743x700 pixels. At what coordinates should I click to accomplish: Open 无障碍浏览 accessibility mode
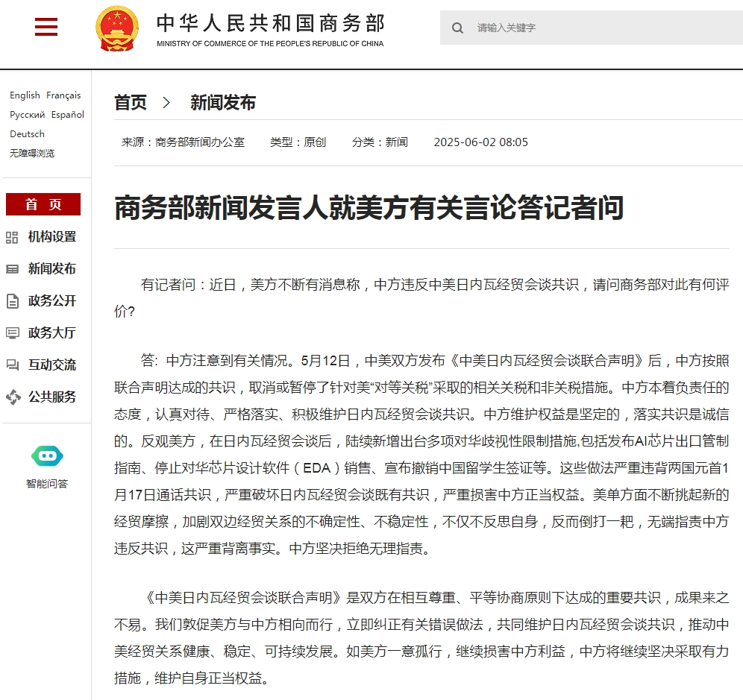(32, 154)
